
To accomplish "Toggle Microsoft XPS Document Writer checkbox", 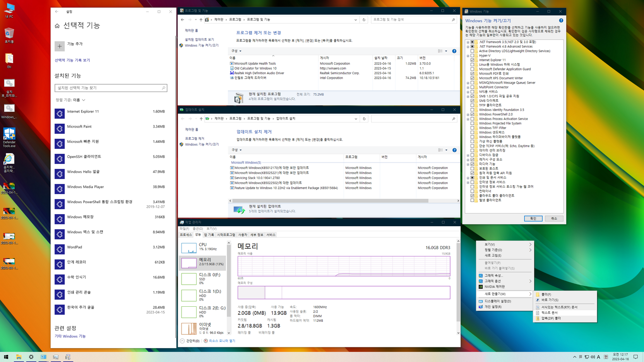I will point(472,78).
